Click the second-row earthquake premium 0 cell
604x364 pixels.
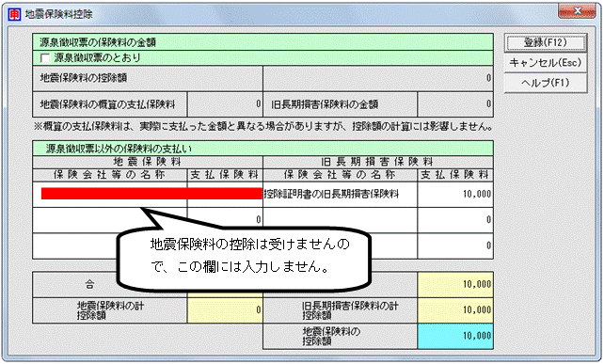tap(225, 220)
